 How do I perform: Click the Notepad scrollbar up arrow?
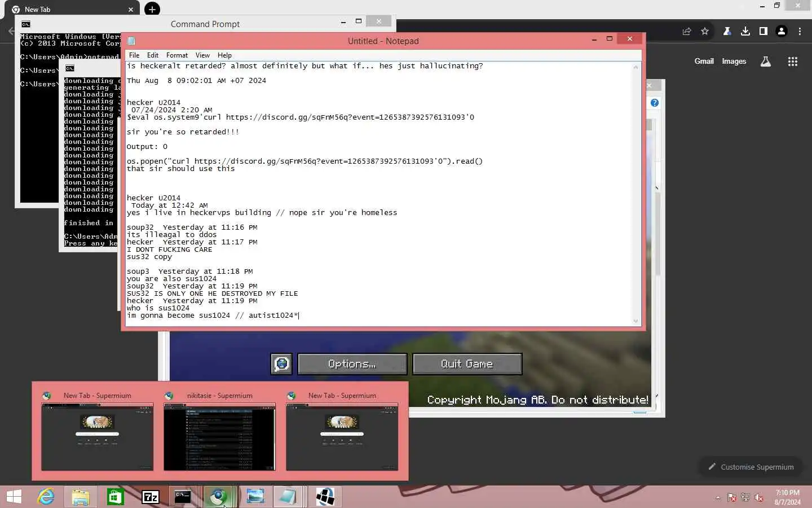[x=636, y=67]
